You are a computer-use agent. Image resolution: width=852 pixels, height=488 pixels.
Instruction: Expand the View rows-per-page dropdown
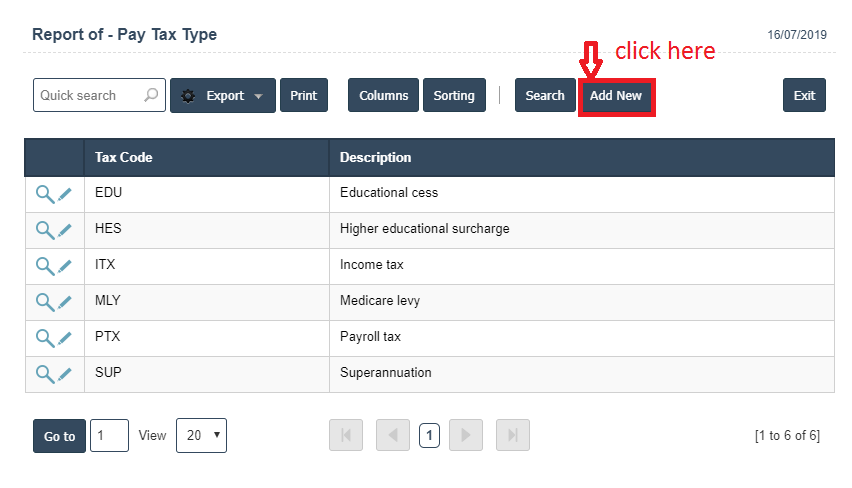click(x=201, y=435)
